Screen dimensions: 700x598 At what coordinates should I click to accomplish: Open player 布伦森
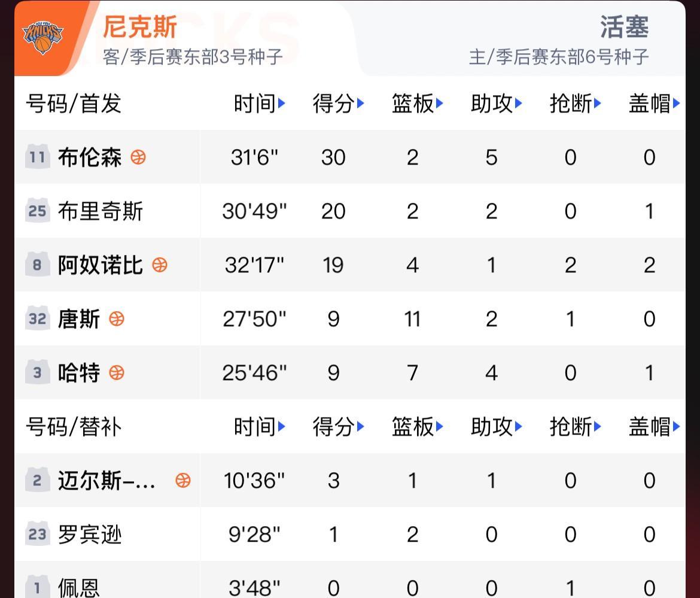click(90, 157)
